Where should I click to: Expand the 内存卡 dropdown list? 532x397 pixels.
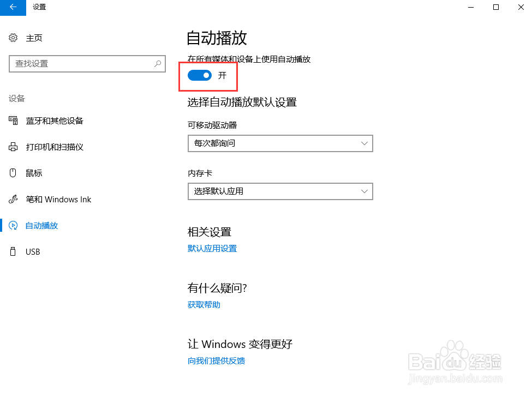click(280, 191)
